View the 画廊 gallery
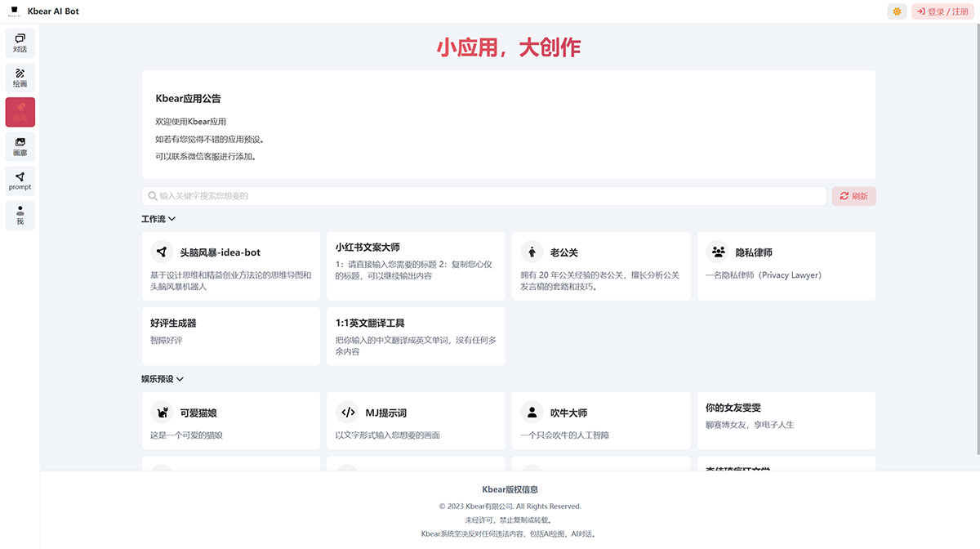980x549 pixels. coord(20,146)
